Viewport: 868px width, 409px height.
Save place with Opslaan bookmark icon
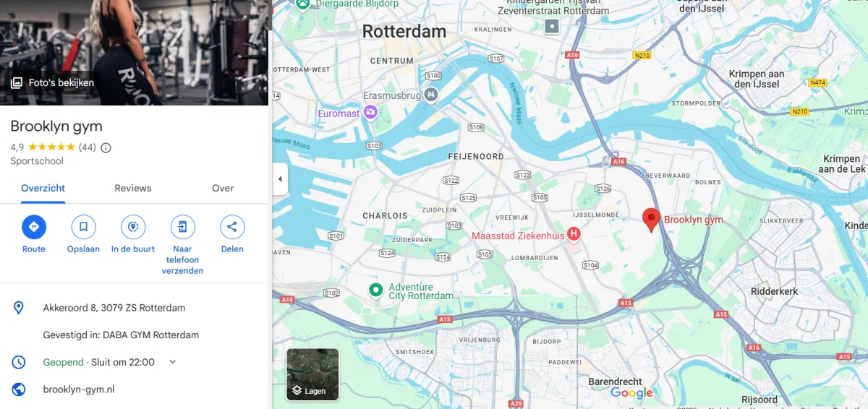[x=83, y=227]
